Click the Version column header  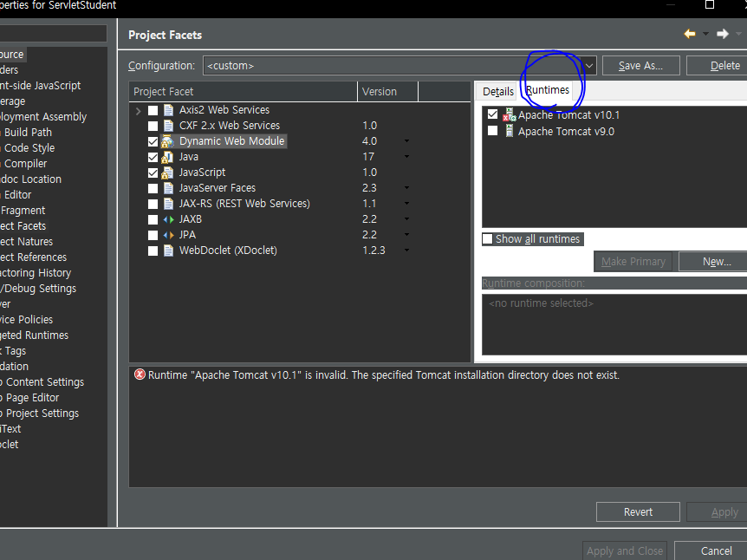(387, 92)
